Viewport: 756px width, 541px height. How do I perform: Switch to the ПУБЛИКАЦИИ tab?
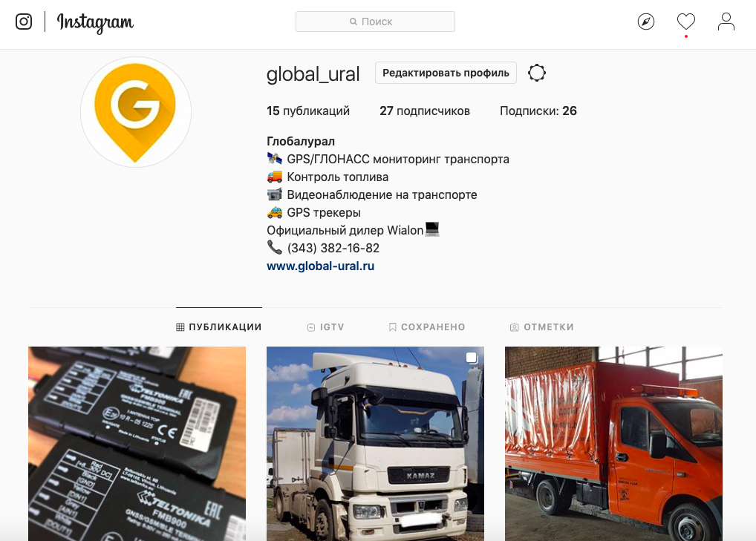[219, 327]
